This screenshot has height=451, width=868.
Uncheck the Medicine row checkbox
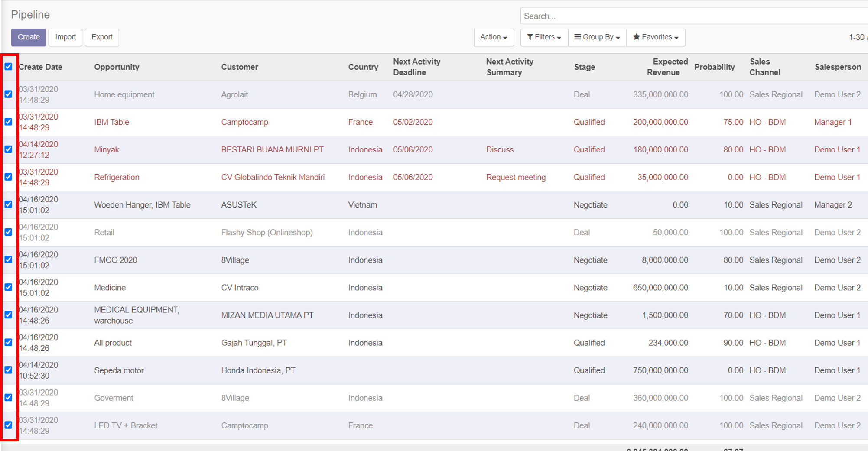coord(8,287)
